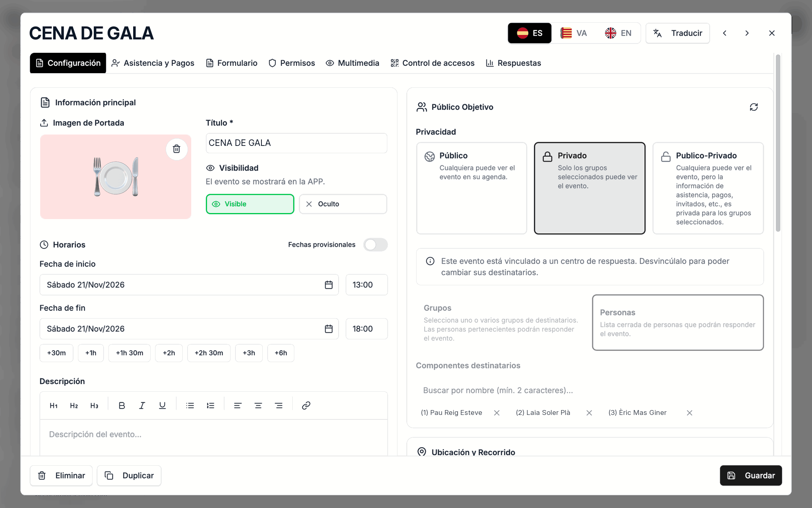Refresh the Público Objetivo section
812x508 pixels.
pyautogui.click(x=754, y=107)
